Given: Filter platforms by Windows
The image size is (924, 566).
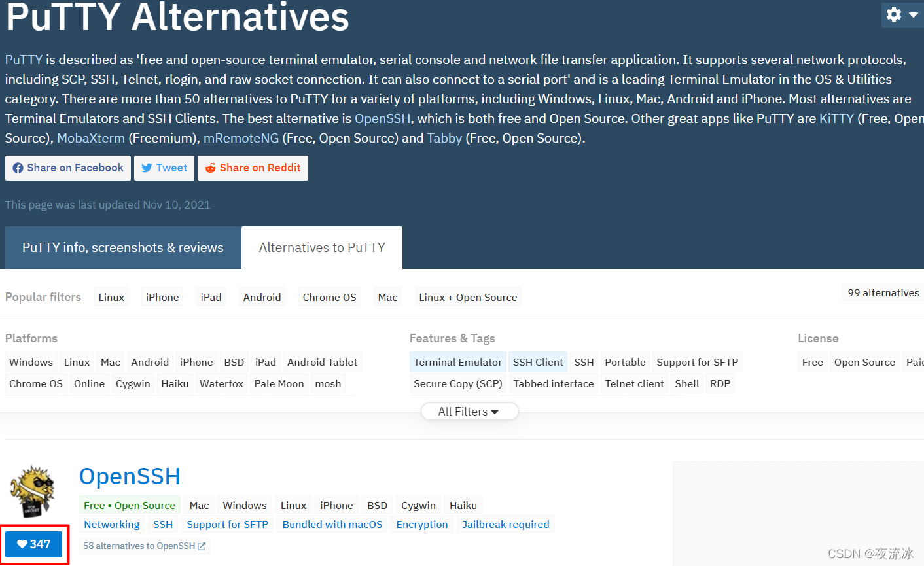Looking at the screenshot, I should [x=31, y=362].
